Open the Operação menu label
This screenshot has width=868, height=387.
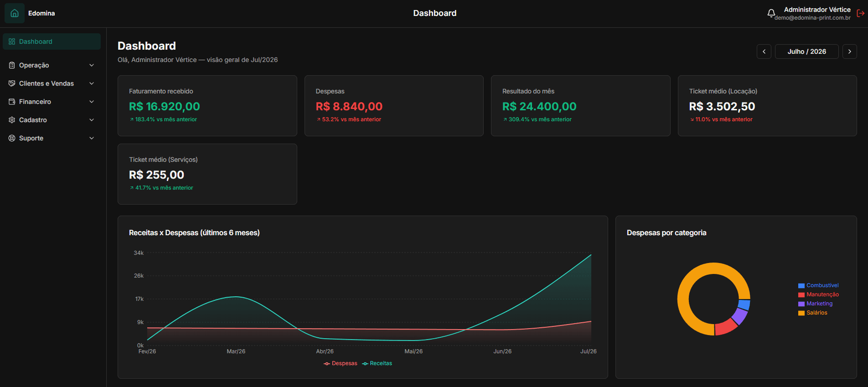tap(34, 65)
